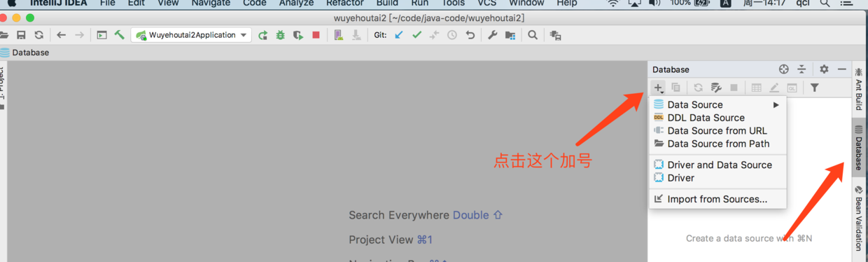868x262 pixels.
Task: Open the View menu in menu bar
Action: pyautogui.click(x=168, y=3)
